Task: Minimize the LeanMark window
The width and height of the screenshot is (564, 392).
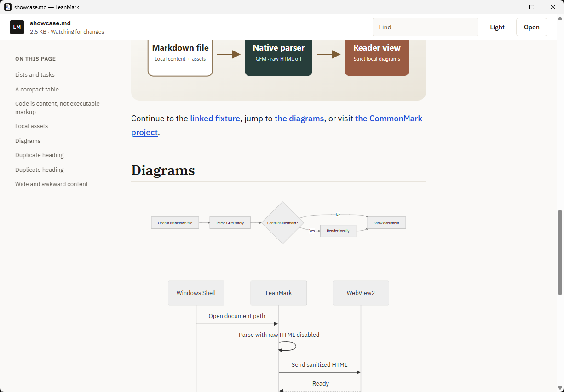Action: coord(511,7)
